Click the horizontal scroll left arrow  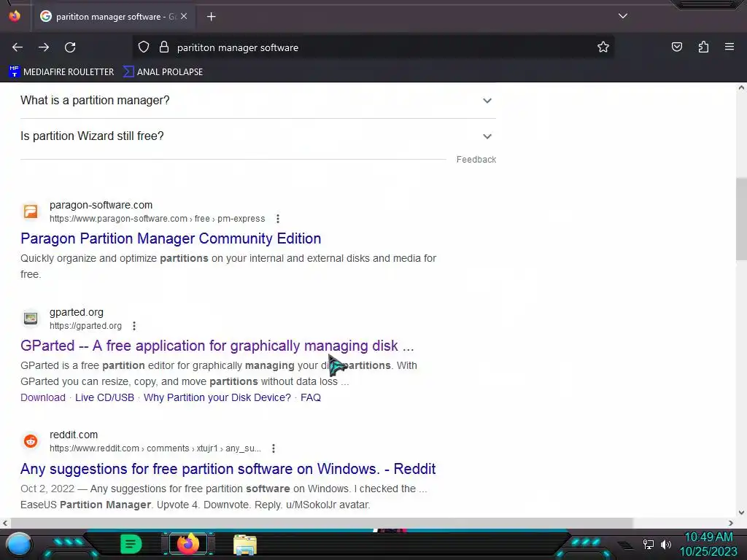point(5,524)
